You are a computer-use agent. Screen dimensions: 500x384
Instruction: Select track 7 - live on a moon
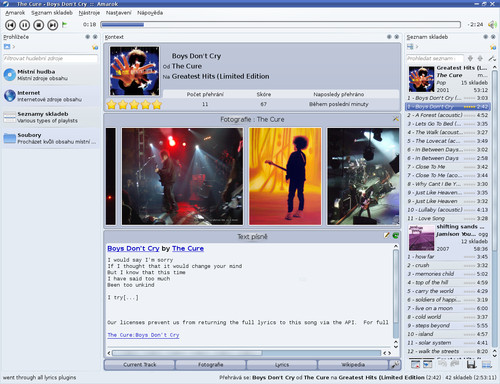[x=448, y=308]
